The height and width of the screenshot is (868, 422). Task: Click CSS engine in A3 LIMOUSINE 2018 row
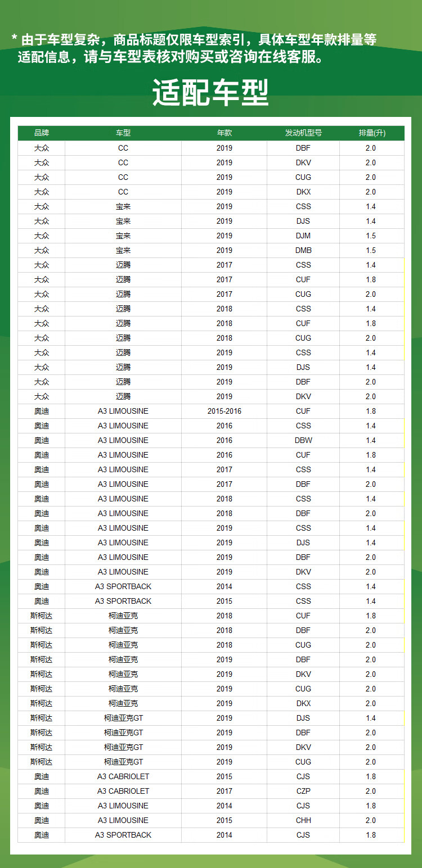(x=303, y=499)
